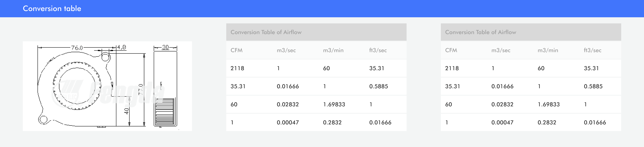Select the 2118 cell in right table

coord(452,68)
